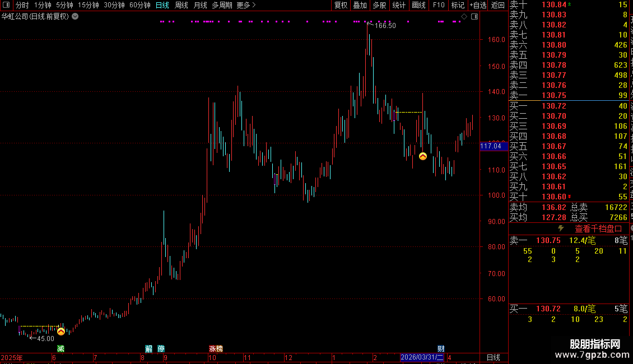
Task: Select the 1分钟 period
Action: [43, 5]
